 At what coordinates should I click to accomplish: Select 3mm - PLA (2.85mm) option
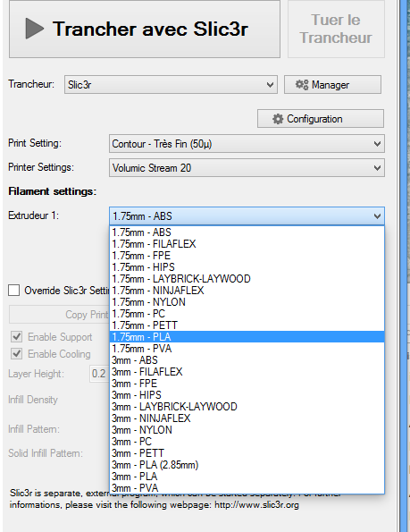point(247,464)
